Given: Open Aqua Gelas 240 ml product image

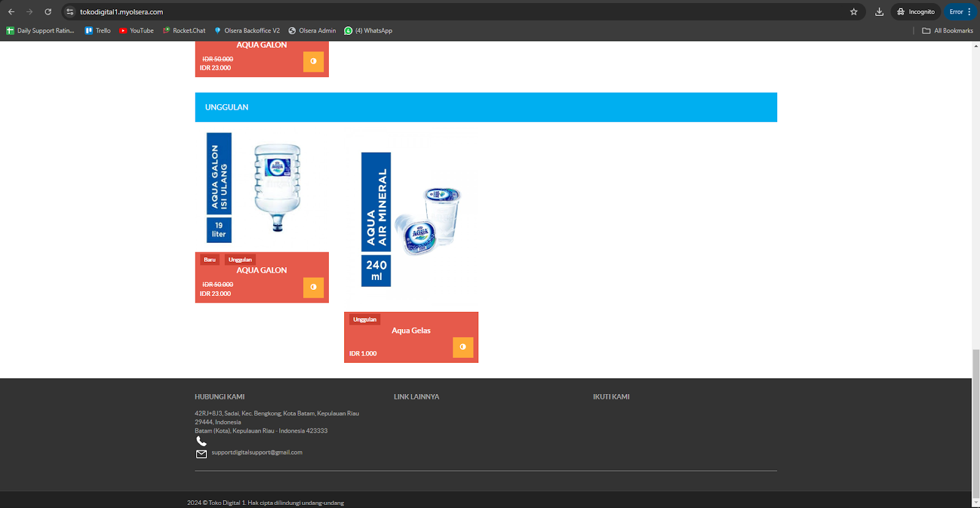Looking at the screenshot, I should pyautogui.click(x=411, y=219).
